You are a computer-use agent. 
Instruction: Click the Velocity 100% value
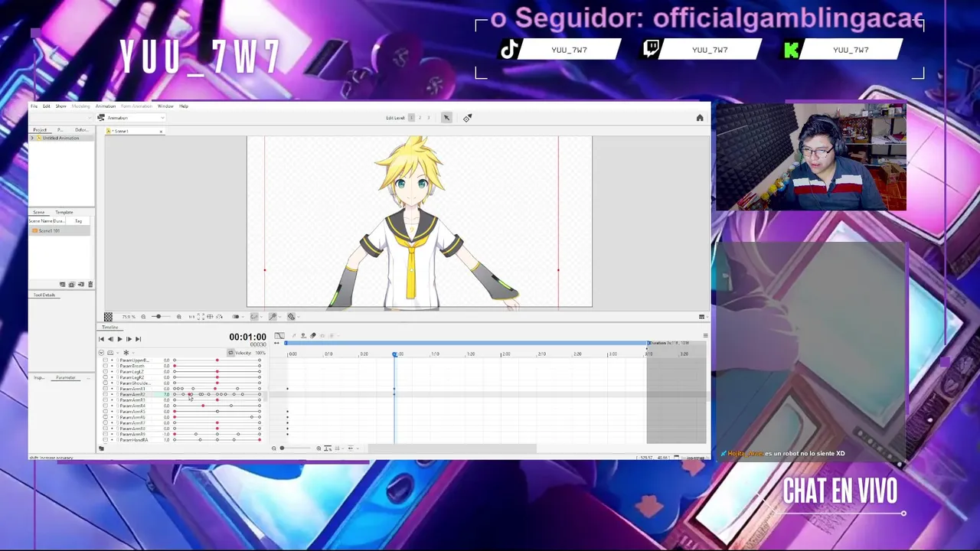(260, 353)
